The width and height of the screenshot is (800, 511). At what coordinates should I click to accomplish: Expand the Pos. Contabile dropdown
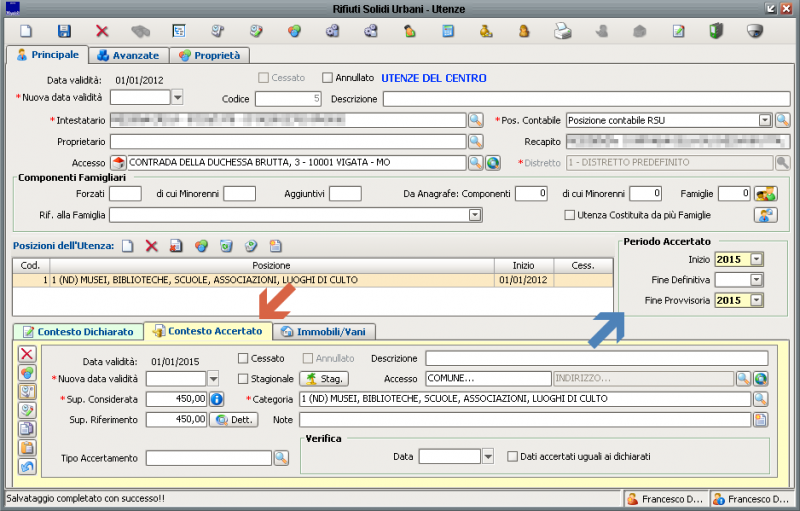click(764, 120)
